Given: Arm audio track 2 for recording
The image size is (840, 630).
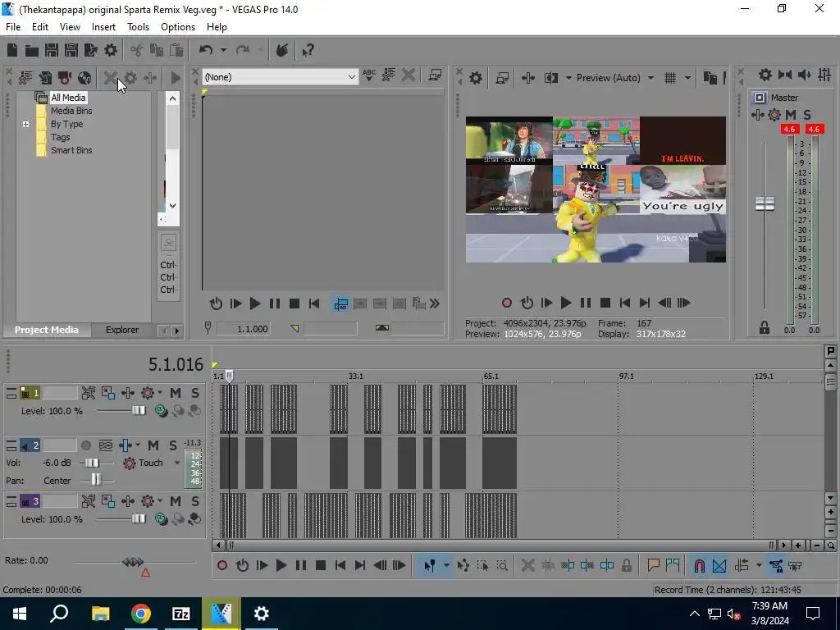Looking at the screenshot, I should tap(85, 445).
